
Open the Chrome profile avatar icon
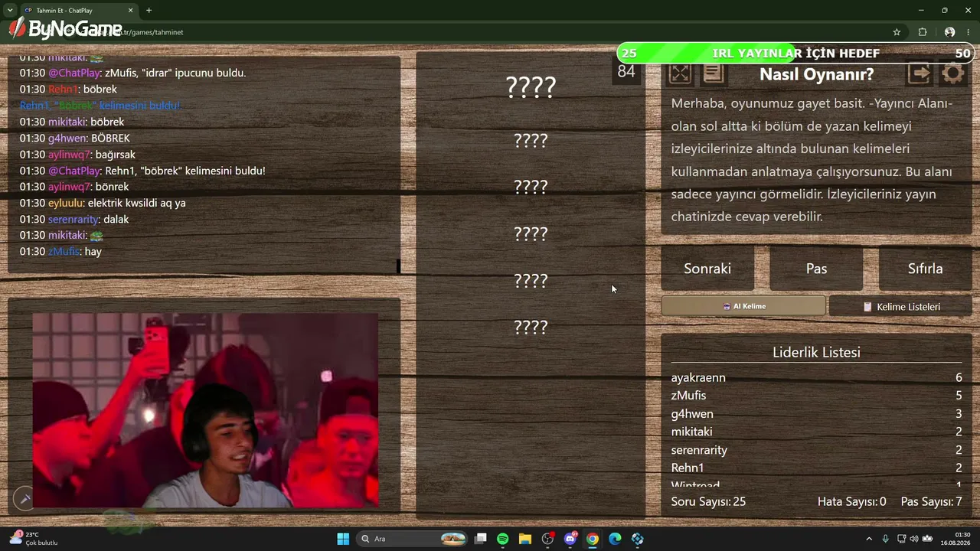tap(949, 32)
